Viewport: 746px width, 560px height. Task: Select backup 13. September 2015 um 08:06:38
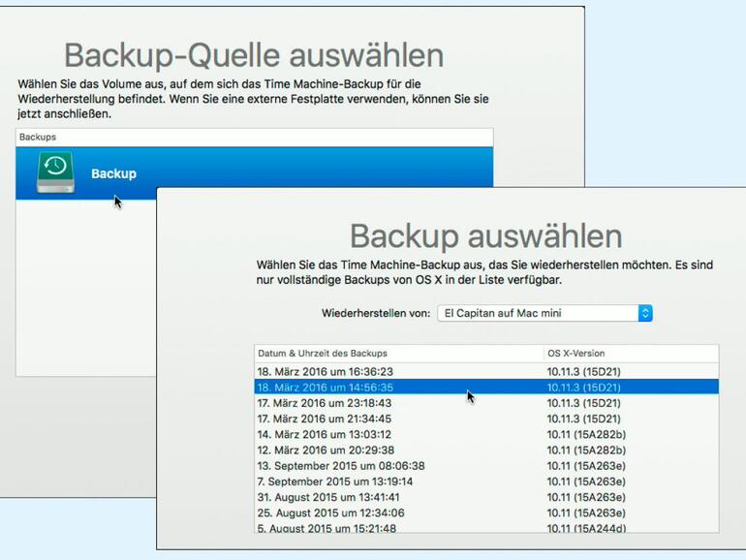pyautogui.click(x=341, y=466)
